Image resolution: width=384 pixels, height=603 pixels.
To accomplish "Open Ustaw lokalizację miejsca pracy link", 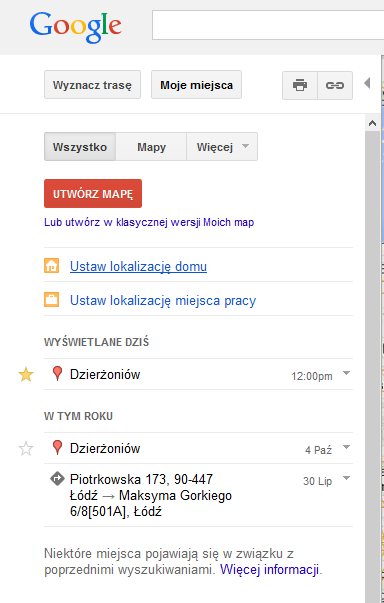I will (163, 300).
